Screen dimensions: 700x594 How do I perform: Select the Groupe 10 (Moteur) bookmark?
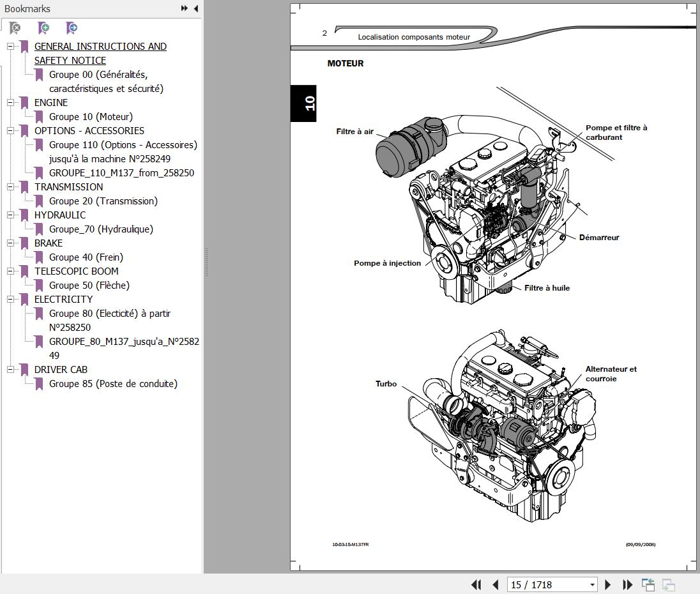tap(91, 116)
